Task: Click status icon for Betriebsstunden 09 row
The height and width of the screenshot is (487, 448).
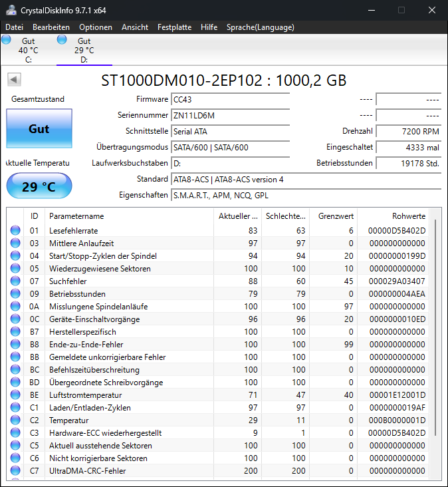Action: point(15,294)
